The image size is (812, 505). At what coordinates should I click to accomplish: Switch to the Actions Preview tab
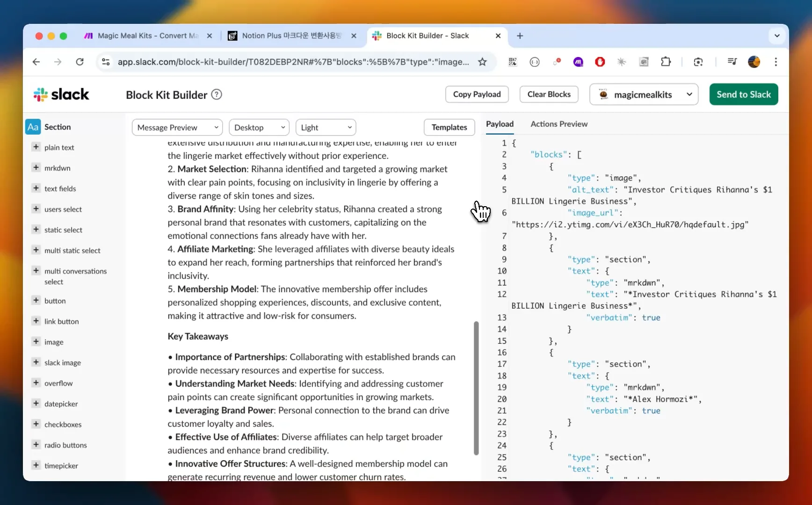point(559,124)
